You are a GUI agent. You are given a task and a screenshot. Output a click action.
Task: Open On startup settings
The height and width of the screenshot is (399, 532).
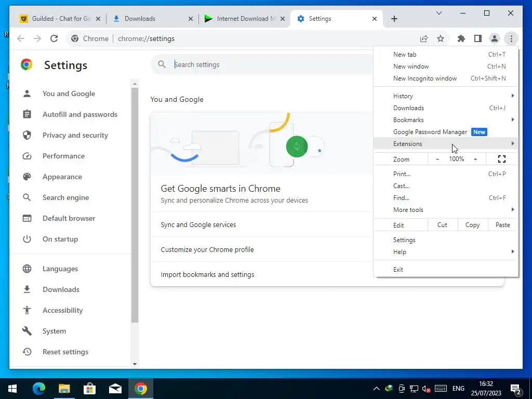(x=70, y=239)
